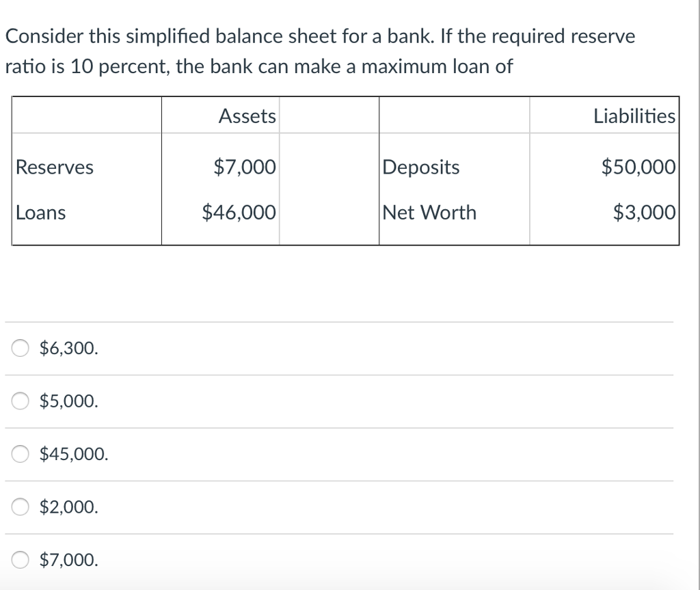The image size is (700, 590).
Task: Click the Loans row label
Action: tap(40, 213)
